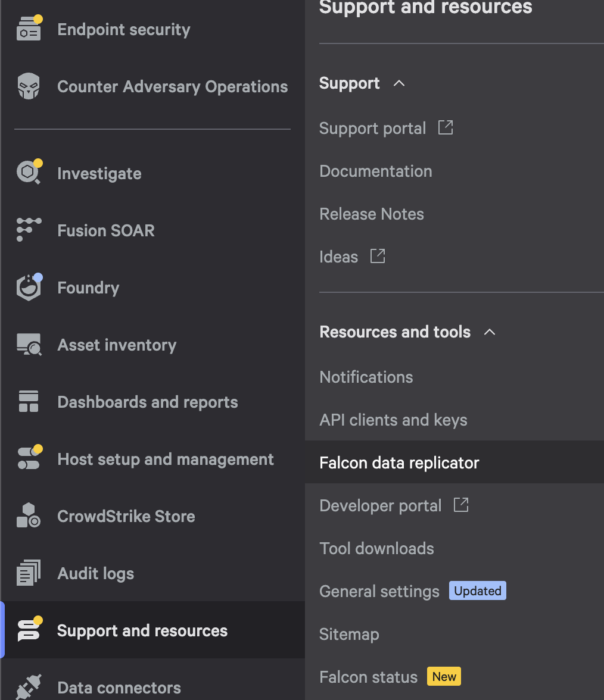Open the Developer portal external link
Screen dimensions: 604x700
coord(461,505)
